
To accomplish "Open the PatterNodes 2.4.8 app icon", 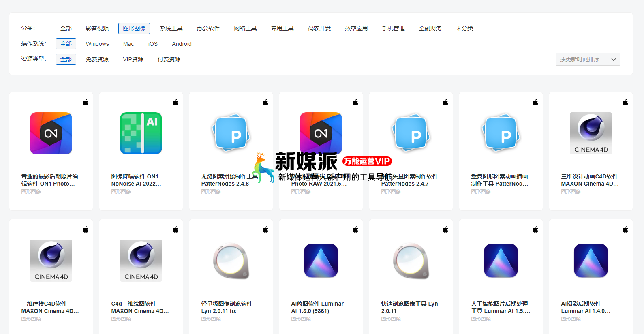I will click(231, 133).
